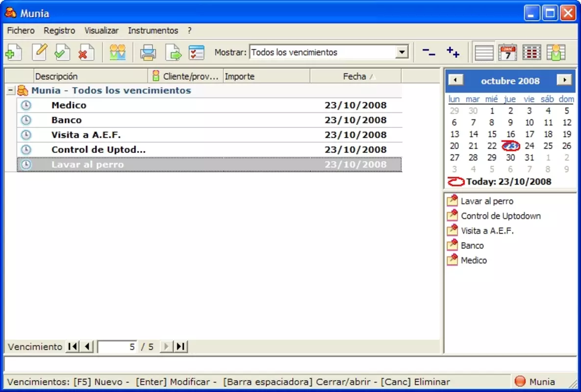Image resolution: width=581 pixels, height=392 pixels.
Task: Select 15 October in the calendar
Action: 492,134
